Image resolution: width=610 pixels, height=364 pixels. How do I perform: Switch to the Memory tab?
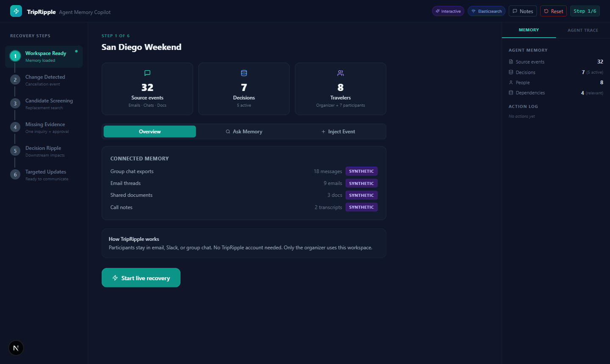529,30
